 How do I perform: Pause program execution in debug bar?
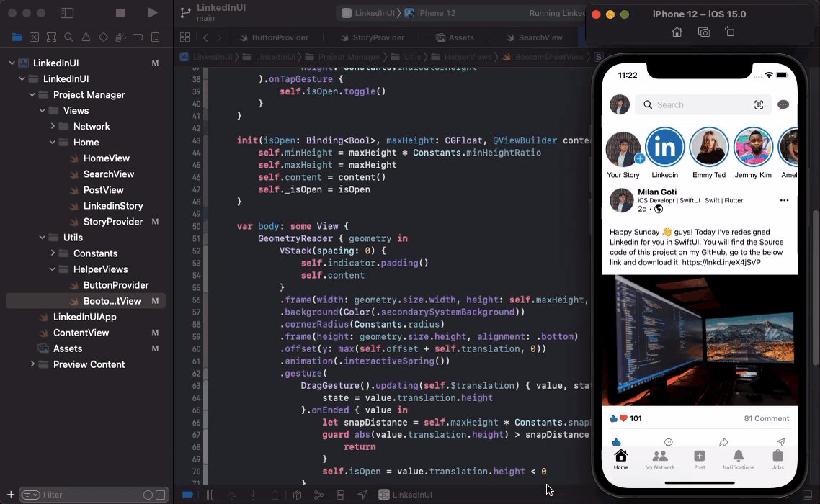(x=210, y=495)
